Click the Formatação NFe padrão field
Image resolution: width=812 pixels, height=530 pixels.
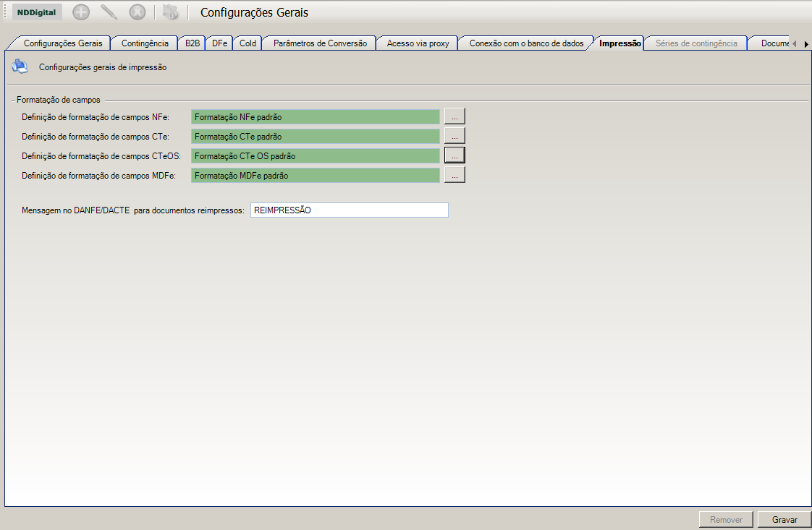pos(316,117)
